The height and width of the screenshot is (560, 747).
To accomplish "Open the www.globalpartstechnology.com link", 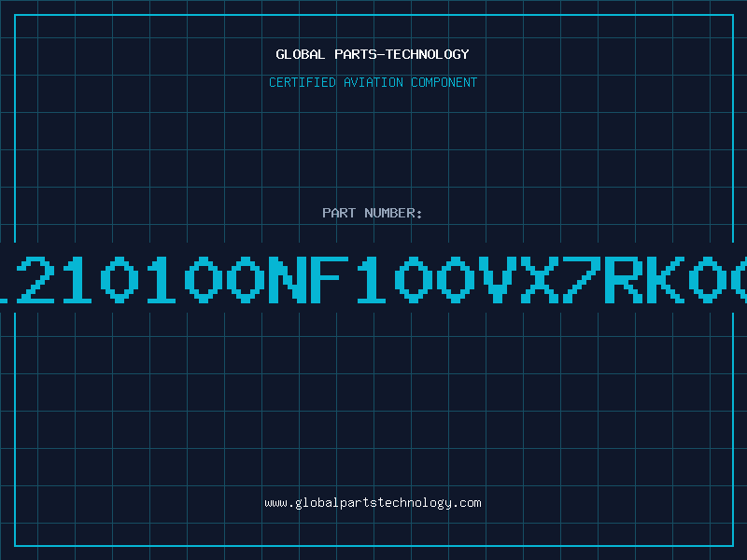I will tap(373, 503).
